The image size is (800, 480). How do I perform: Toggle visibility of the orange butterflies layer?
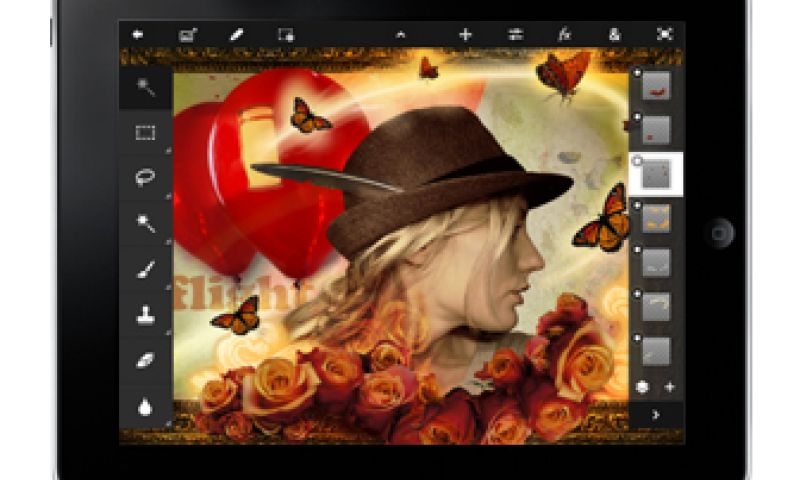(637, 206)
